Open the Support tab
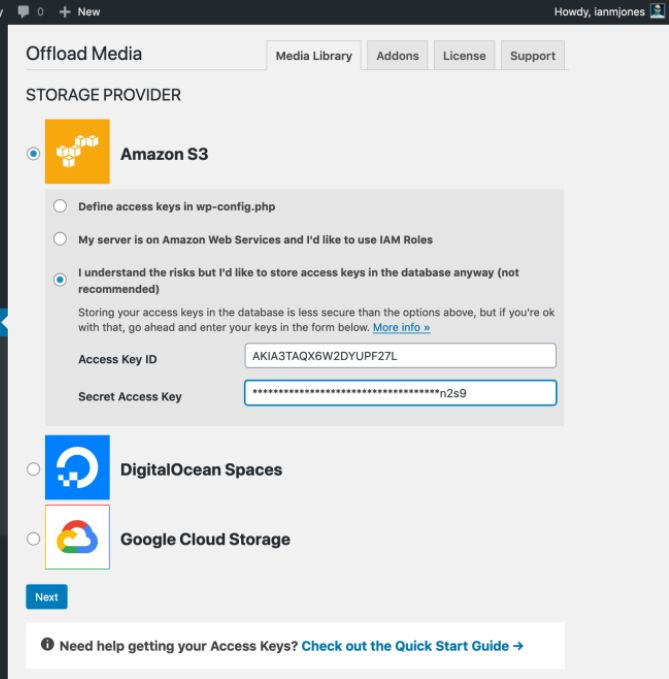 point(533,55)
